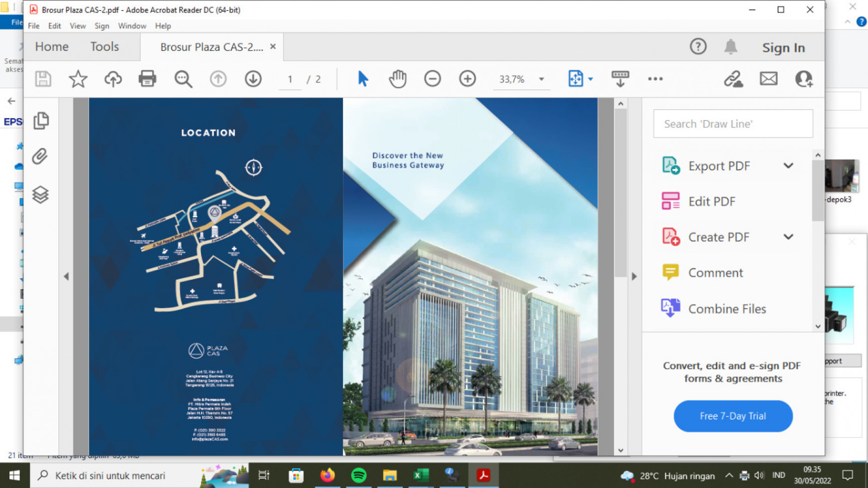Open the Help question mark icon
This screenshot has width=868, height=488.
coord(698,47)
